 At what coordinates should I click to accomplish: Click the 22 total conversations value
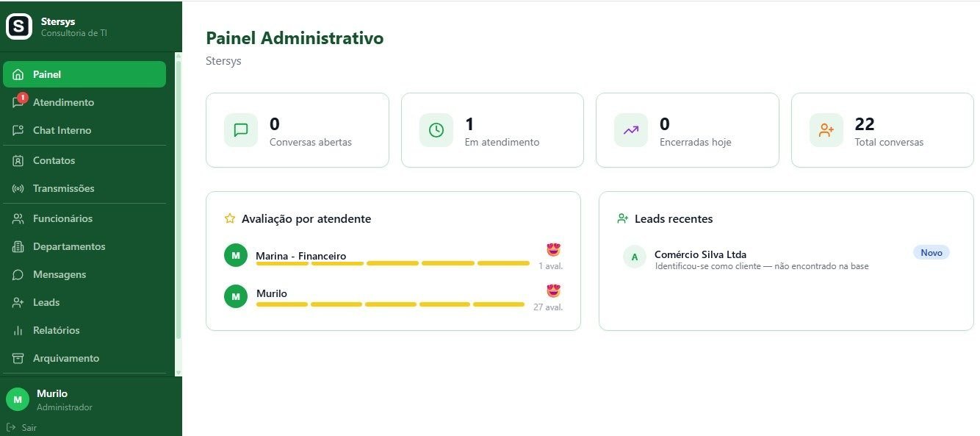click(x=865, y=124)
